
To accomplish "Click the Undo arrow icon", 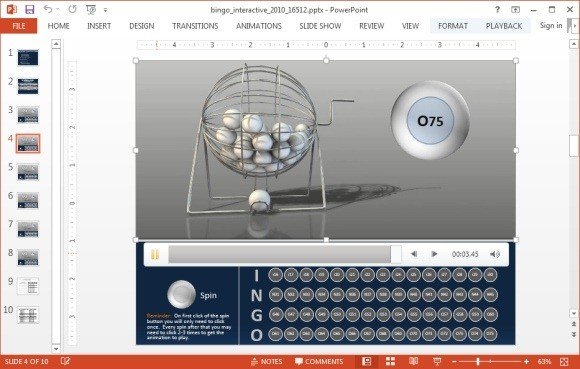I will pyautogui.click(x=48, y=9).
